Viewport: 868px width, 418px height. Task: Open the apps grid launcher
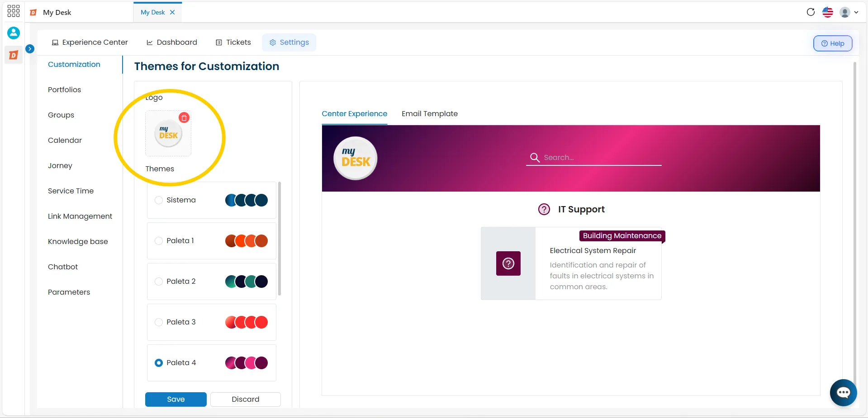[x=14, y=11]
